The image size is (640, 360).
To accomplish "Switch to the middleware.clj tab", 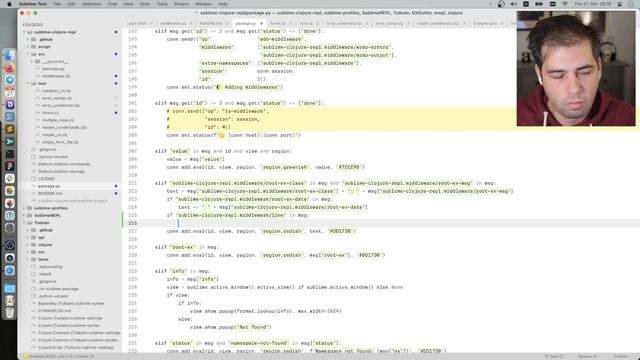I will (173, 23).
